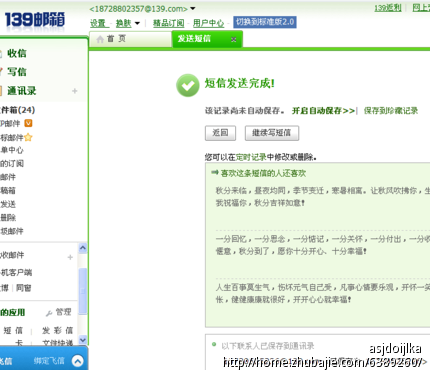Click the star icon for starred mail
The width and height of the screenshot is (430, 370).
pyautogui.click(x=28, y=137)
